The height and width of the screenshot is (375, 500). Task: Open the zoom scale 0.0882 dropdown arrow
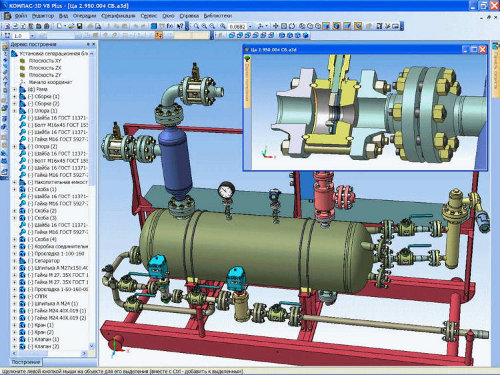(x=250, y=26)
